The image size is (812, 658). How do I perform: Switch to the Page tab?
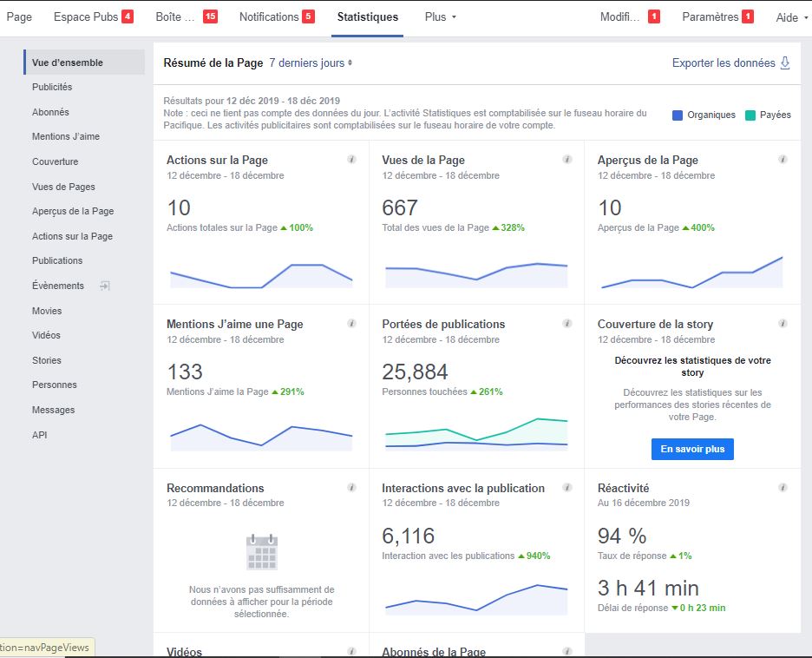click(19, 16)
